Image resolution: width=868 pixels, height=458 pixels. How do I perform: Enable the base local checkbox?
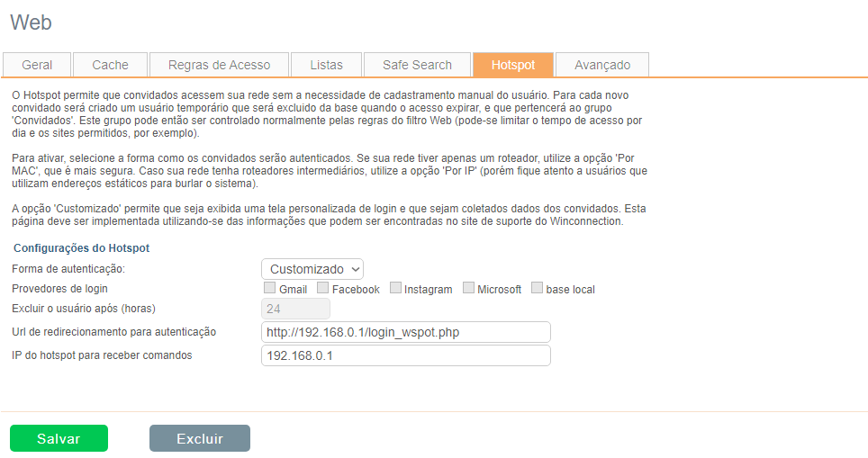coord(537,288)
